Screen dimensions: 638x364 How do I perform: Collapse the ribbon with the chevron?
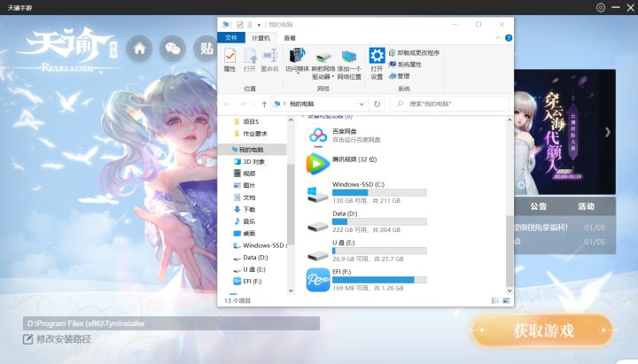pyautogui.click(x=498, y=38)
